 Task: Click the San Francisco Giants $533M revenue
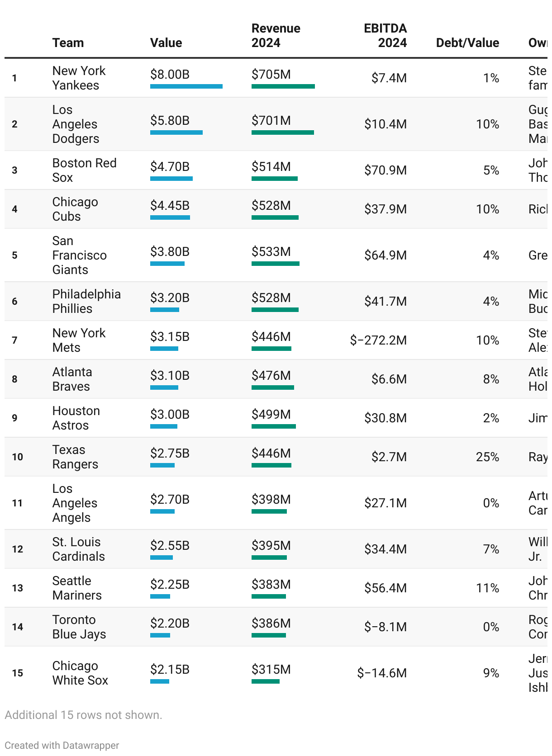point(271,251)
